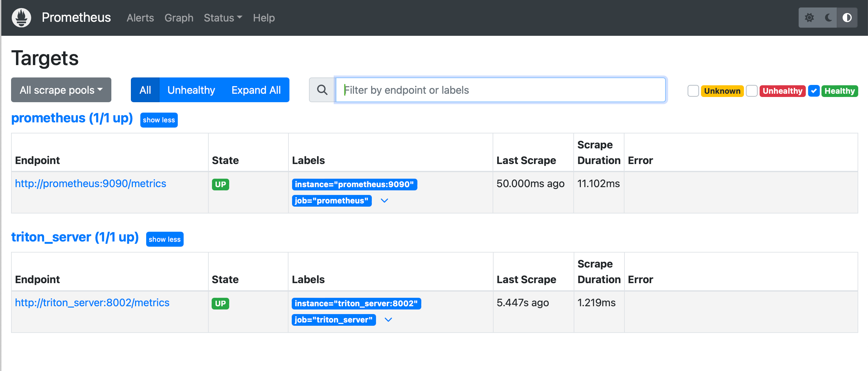Enable the Unhealthy targets filter checkbox
This screenshot has width=868, height=371.
click(751, 90)
